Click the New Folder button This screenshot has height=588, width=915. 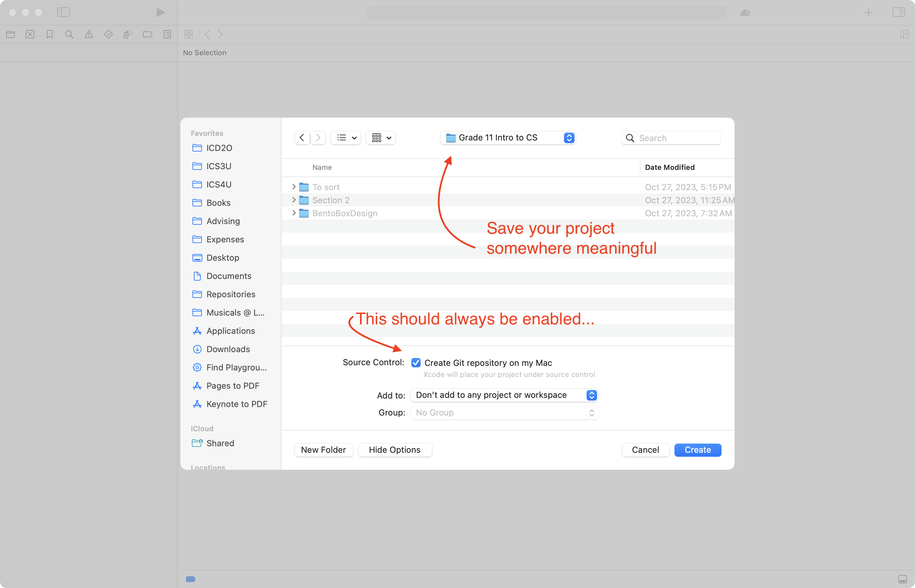[x=323, y=450]
